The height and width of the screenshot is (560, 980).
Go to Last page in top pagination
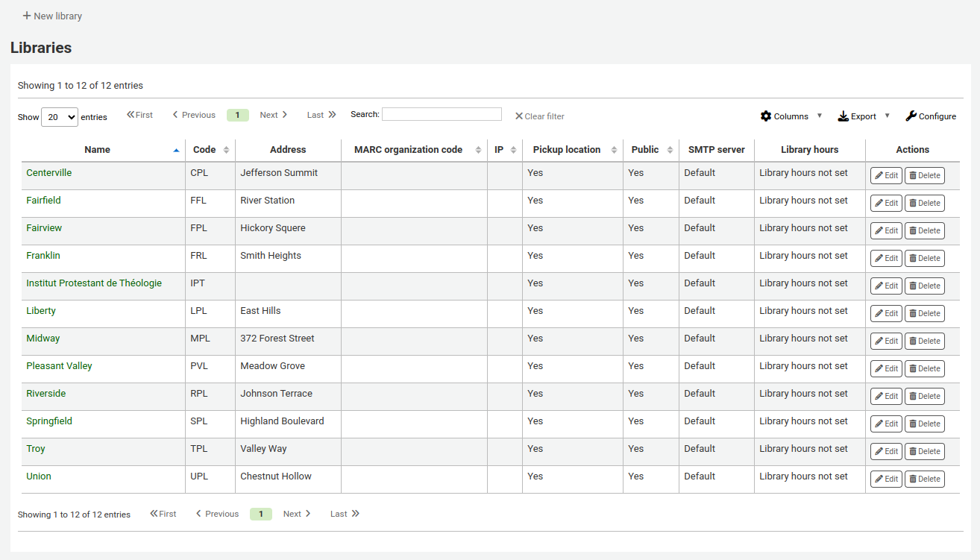321,115
